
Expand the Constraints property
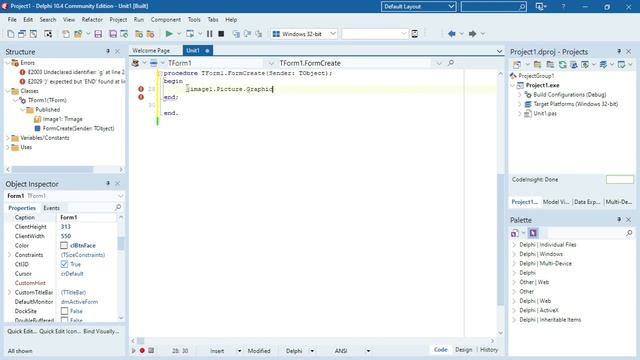[9, 255]
